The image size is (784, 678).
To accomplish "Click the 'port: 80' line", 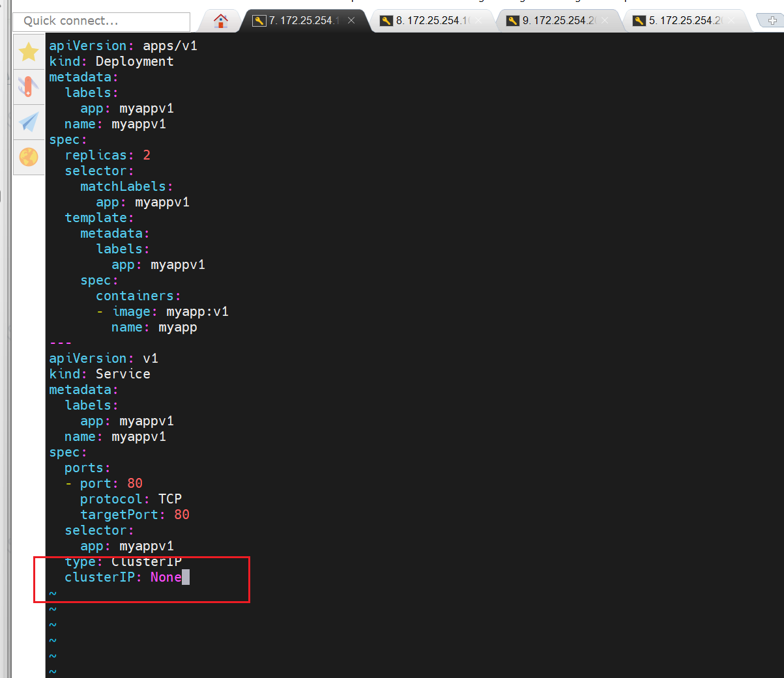I will pos(104,483).
